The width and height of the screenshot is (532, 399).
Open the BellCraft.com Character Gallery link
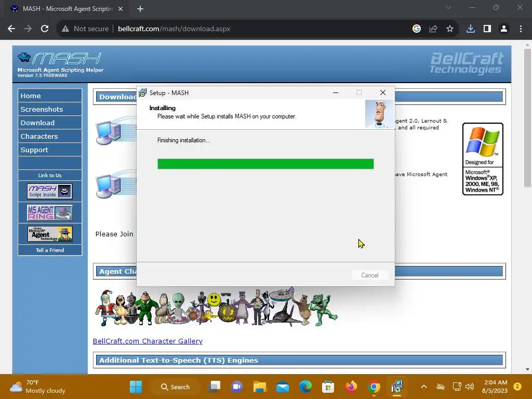[x=148, y=341]
